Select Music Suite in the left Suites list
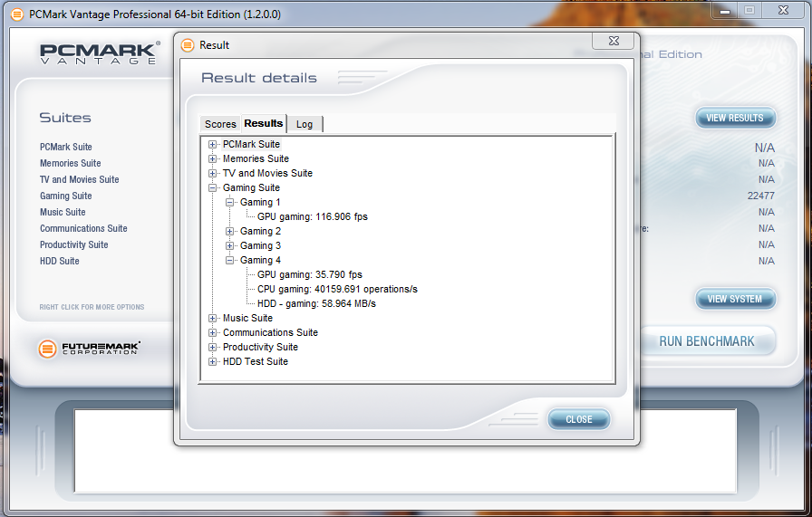The width and height of the screenshot is (812, 517). click(x=63, y=212)
